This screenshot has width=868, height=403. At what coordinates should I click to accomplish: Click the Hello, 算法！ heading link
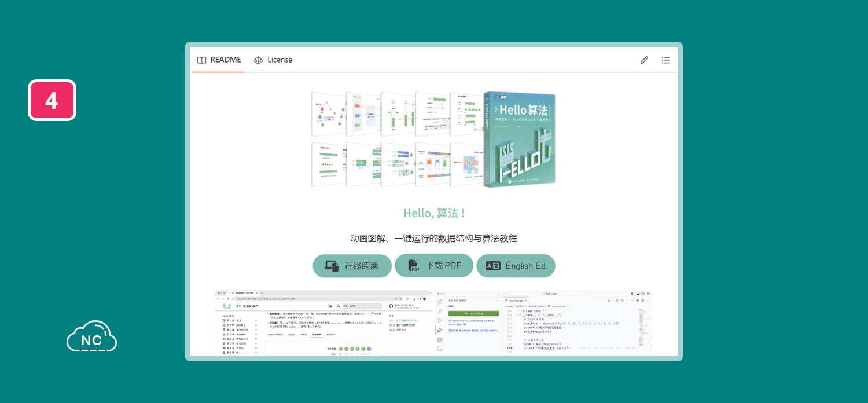[x=434, y=213]
